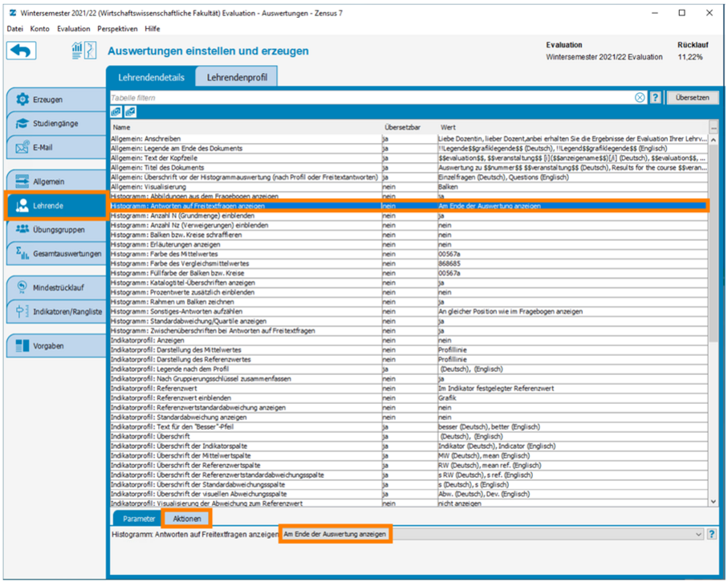Screen dimensions: 728x583
Task: Click the stacked-pages icon with checkmark
Action: click(x=131, y=112)
